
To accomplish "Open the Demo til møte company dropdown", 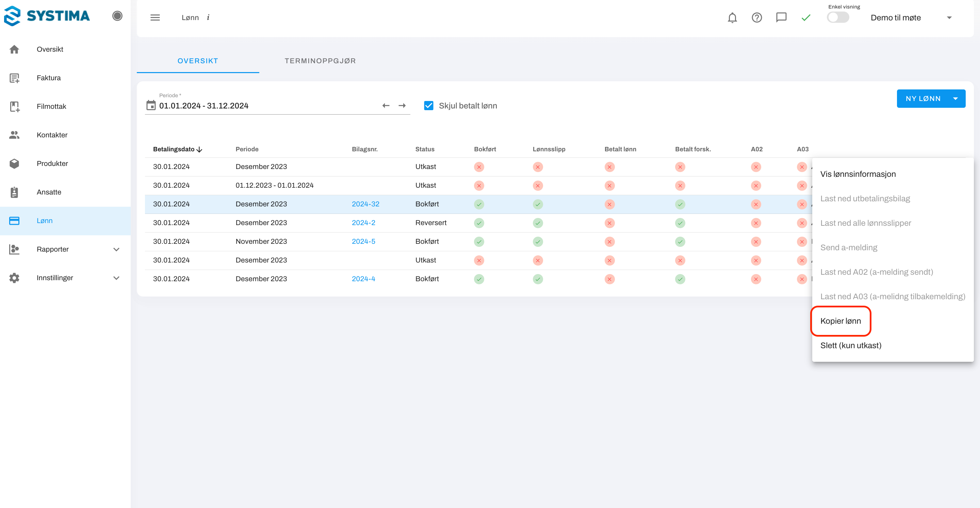I will [949, 17].
